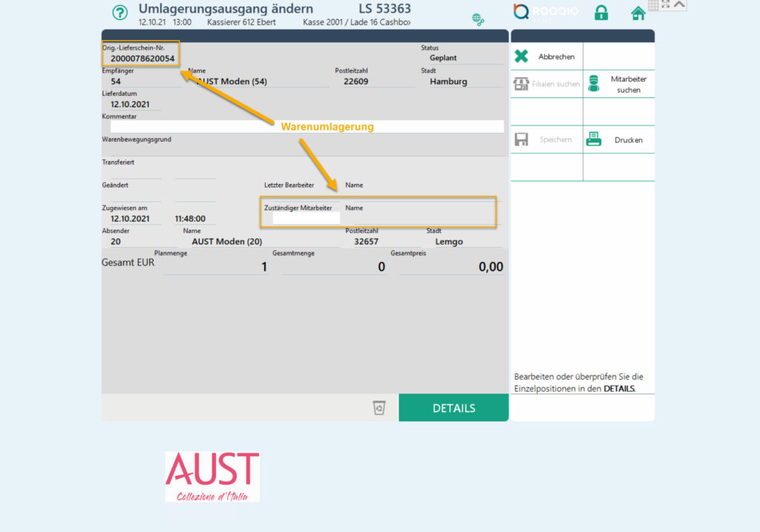Click the green lock icon
This screenshot has height=532, width=760.
601,13
